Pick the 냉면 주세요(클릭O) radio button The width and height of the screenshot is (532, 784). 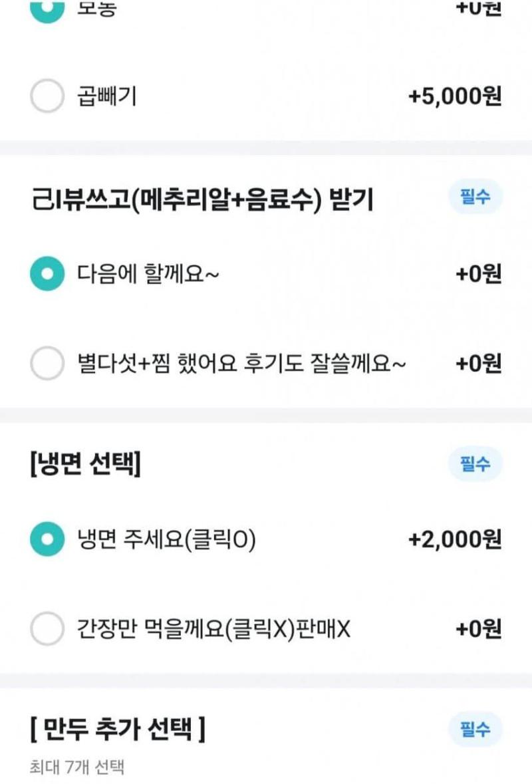47,541
